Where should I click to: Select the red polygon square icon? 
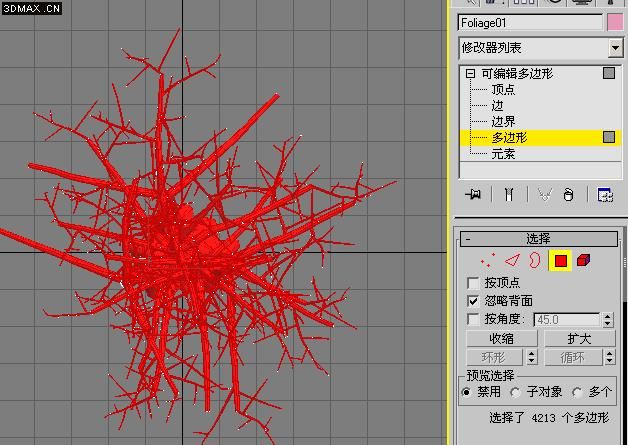[560, 261]
